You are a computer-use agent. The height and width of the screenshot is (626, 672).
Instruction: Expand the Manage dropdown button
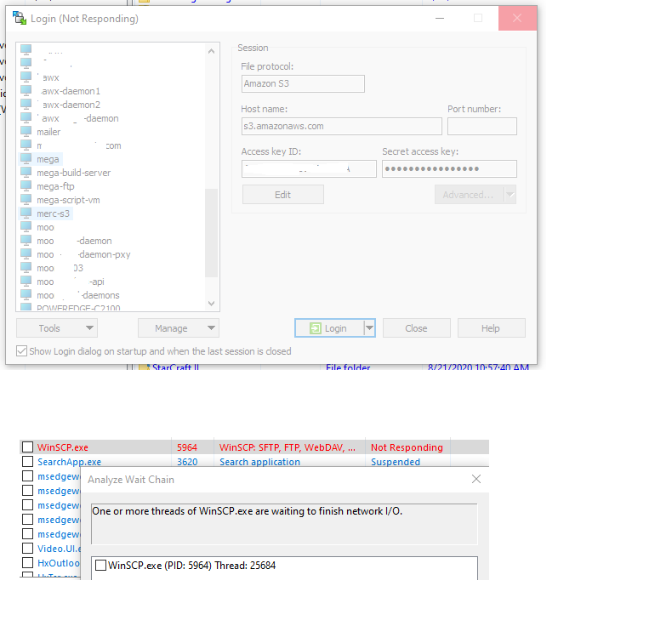coord(178,328)
